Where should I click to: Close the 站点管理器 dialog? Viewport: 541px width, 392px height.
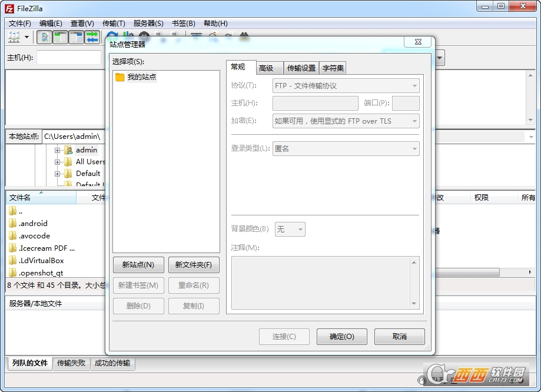click(418, 42)
